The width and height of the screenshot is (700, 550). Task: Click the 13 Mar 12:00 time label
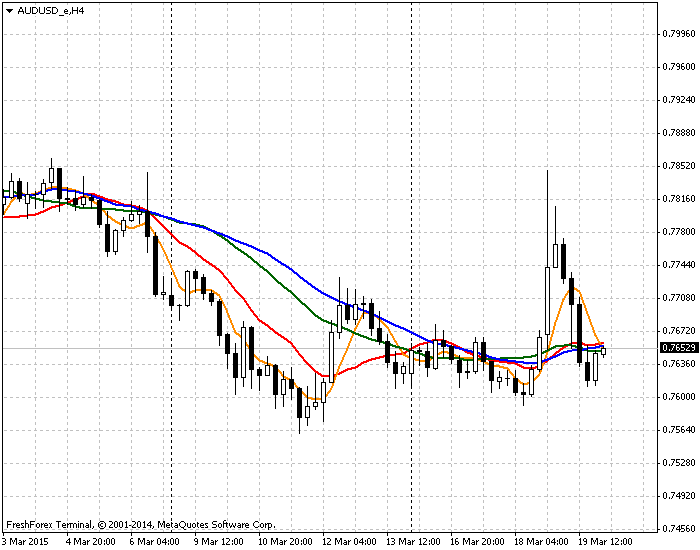414,542
